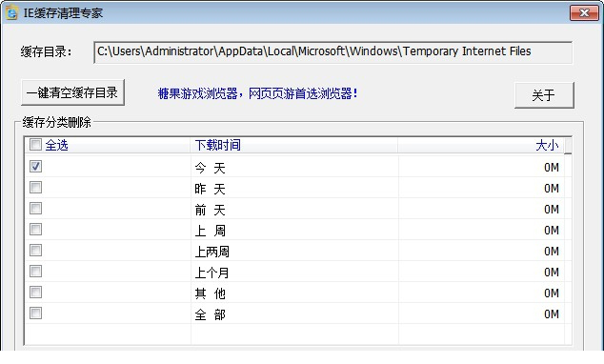Viewport: 604px width, 364px height.
Task: Click the IE cache cleaner app icon in title bar
Action: point(11,12)
